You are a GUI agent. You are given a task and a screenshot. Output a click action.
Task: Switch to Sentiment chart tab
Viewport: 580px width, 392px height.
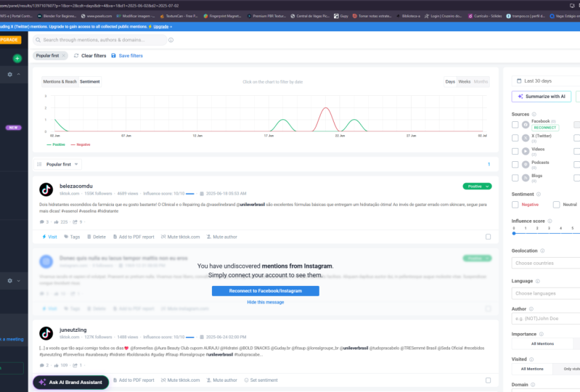tap(90, 82)
